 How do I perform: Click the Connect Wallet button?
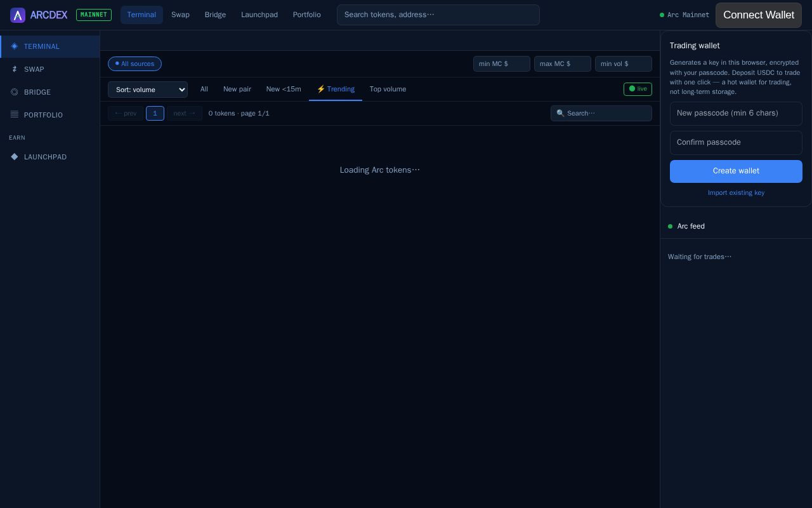click(759, 15)
